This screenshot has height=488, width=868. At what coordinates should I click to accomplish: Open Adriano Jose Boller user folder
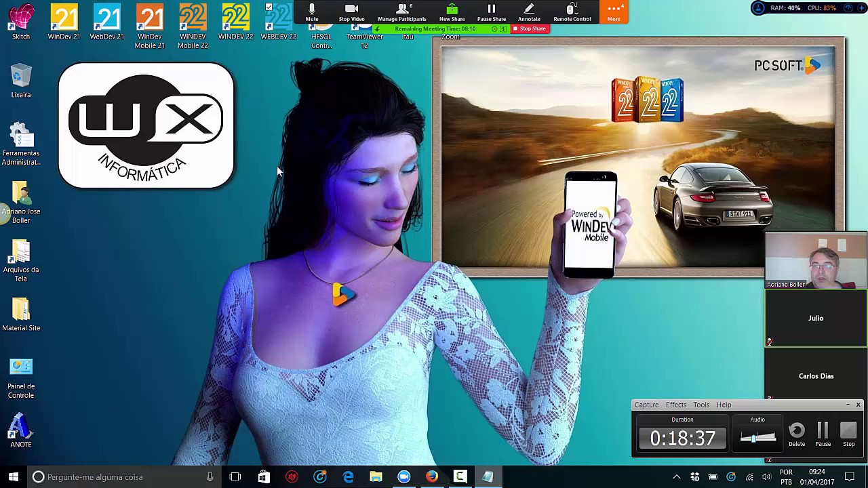pyautogui.click(x=21, y=203)
